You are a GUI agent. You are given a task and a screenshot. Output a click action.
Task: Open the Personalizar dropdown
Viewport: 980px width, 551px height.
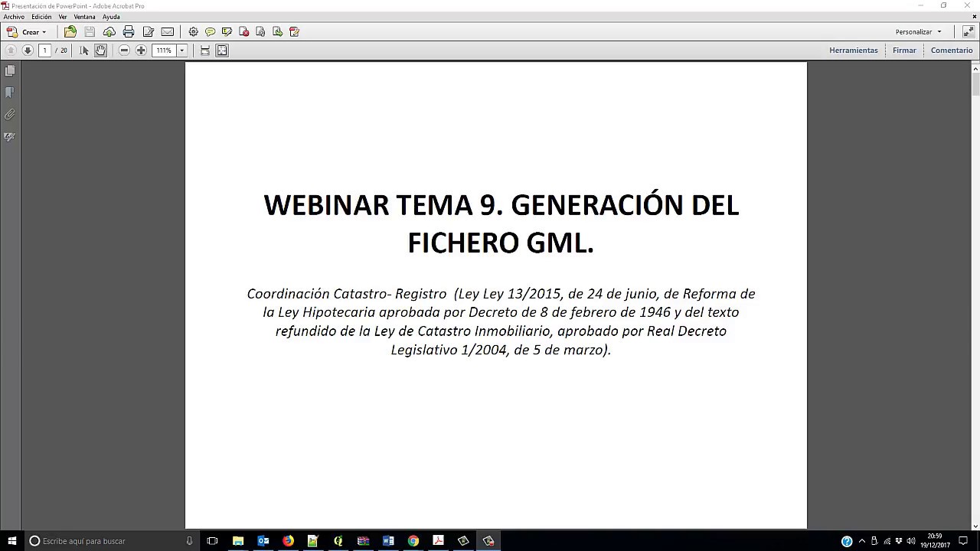(x=919, y=31)
